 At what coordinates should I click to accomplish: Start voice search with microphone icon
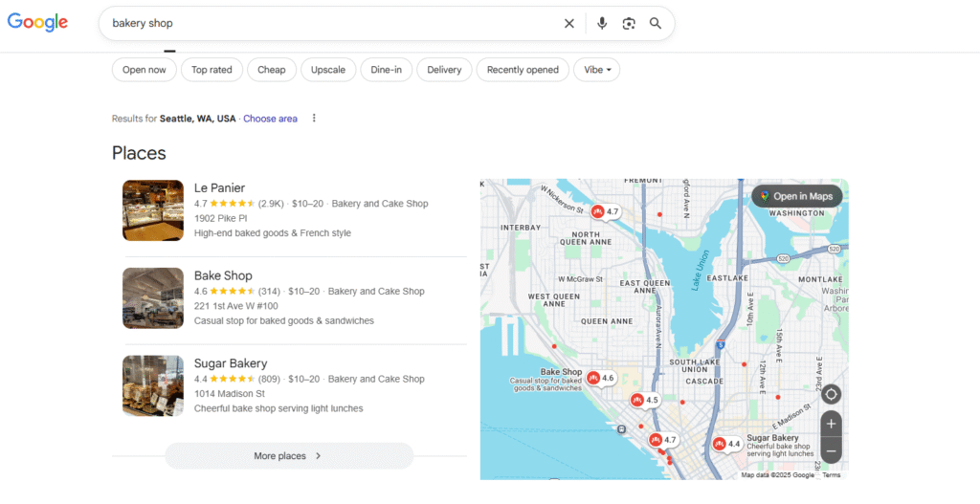[x=602, y=24]
